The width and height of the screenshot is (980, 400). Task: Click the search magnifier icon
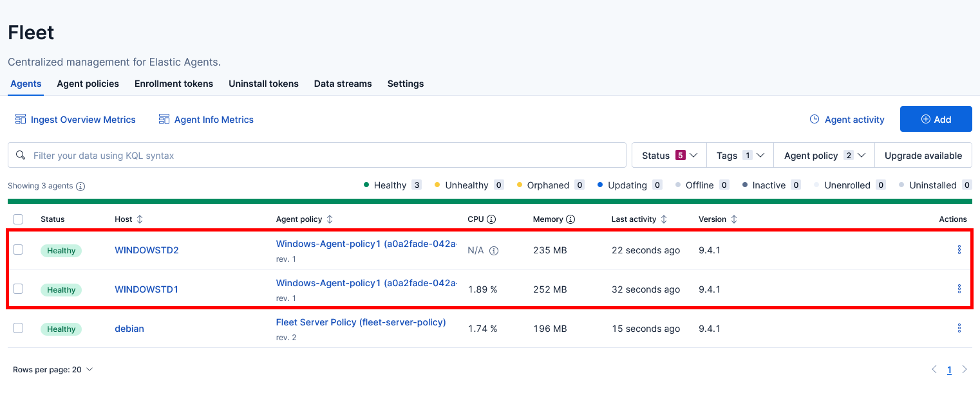(x=21, y=155)
